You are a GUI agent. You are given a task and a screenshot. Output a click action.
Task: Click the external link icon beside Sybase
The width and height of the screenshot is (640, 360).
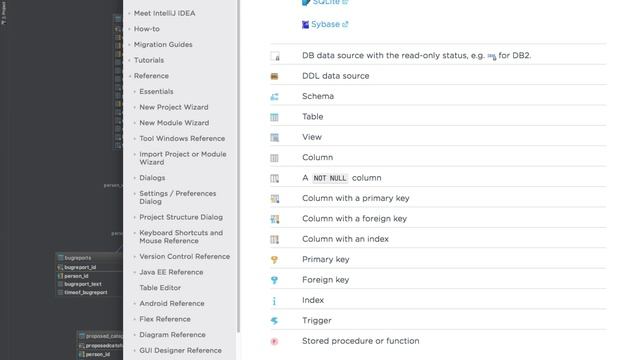(x=345, y=24)
